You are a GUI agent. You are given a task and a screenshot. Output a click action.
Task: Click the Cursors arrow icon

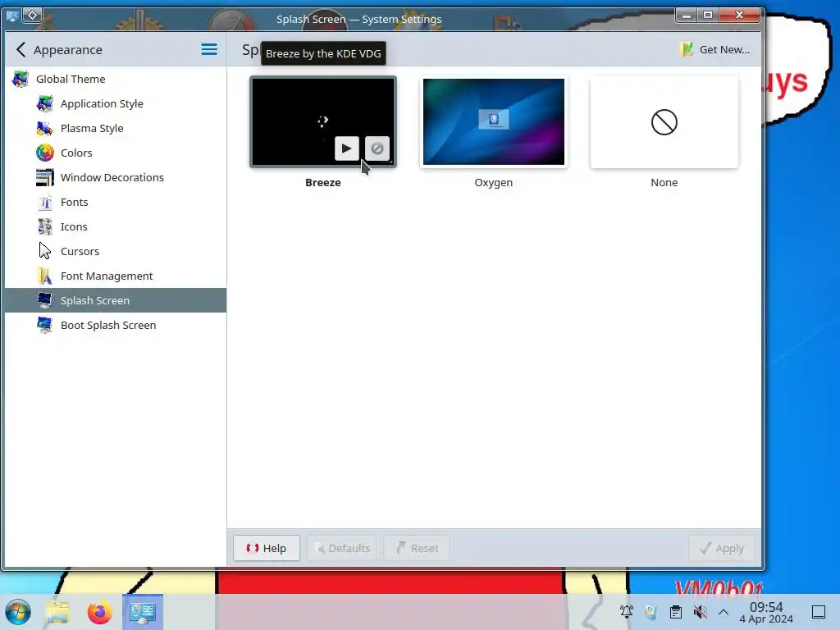(45, 251)
